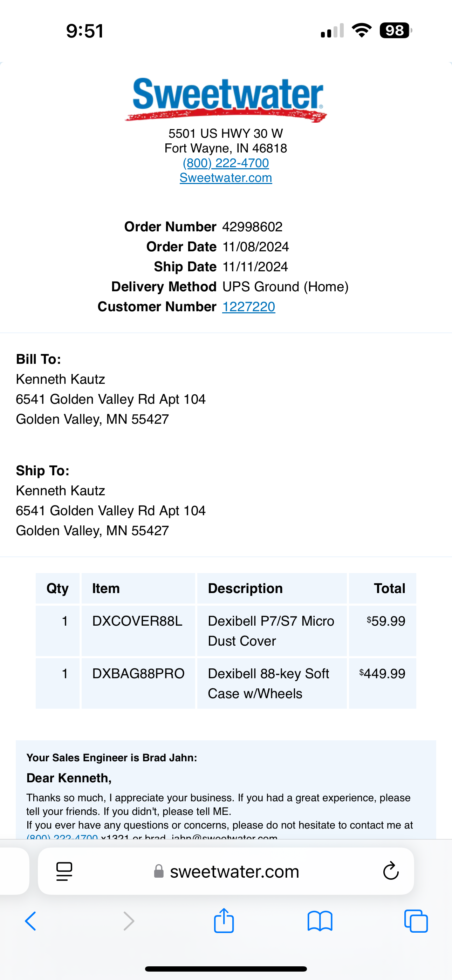
Task: Tap the battery indicator in status bar
Action: click(x=395, y=30)
